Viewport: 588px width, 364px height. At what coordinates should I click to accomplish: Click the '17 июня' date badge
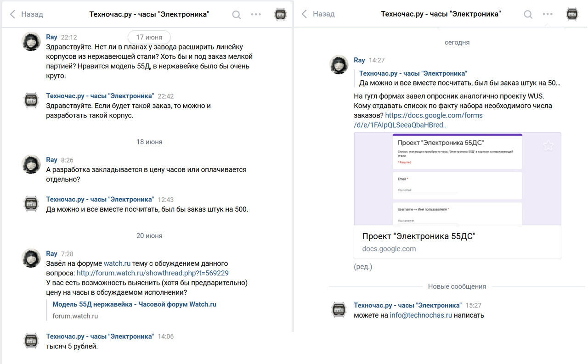(x=149, y=37)
